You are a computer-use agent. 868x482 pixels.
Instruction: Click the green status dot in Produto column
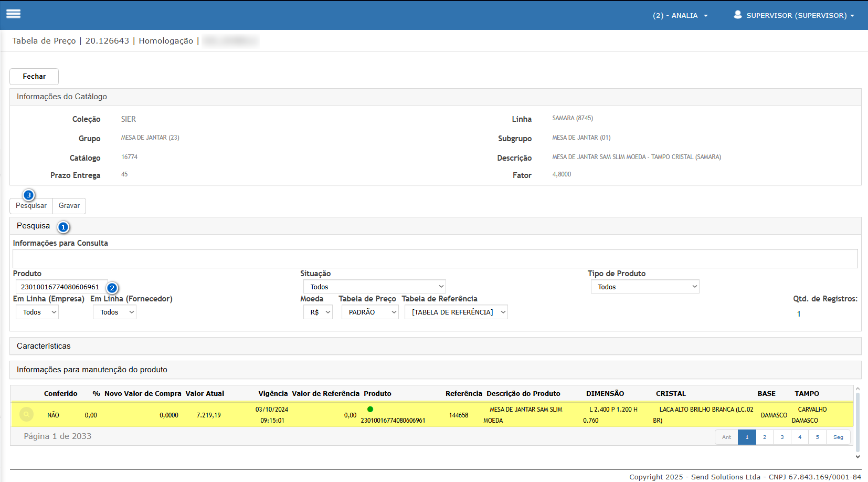(370, 409)
